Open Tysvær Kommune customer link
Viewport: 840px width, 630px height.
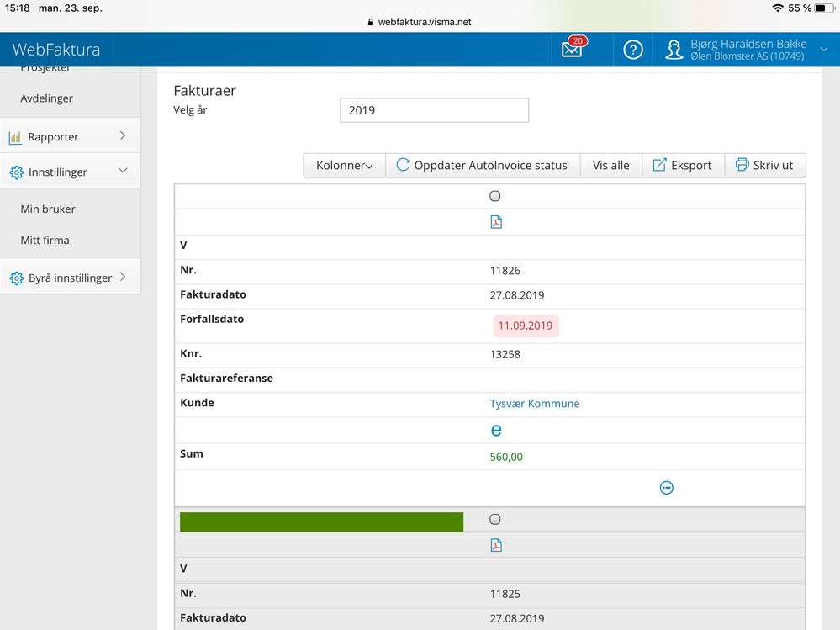(535, 404)
